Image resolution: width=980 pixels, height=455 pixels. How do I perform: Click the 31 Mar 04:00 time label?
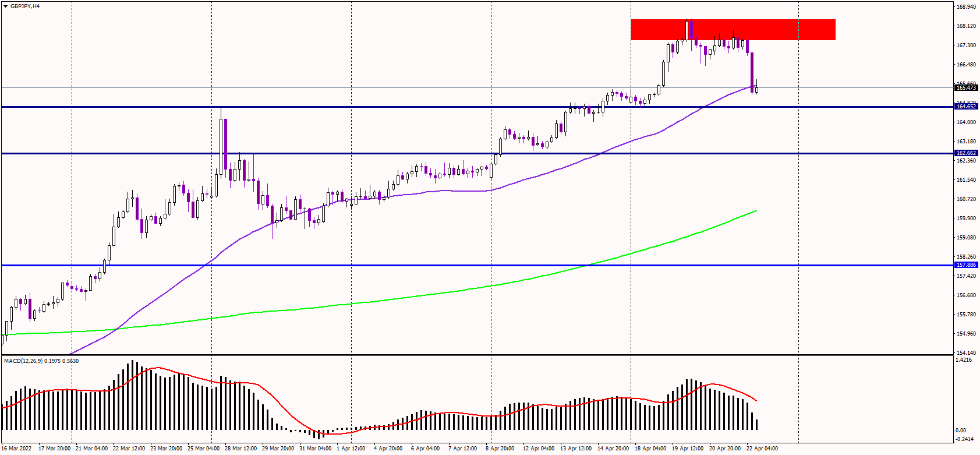316,449
